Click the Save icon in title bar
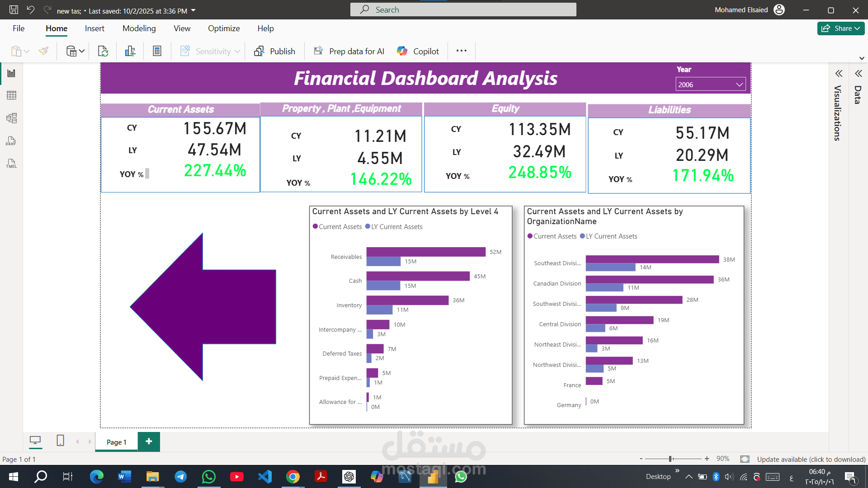Image resolution: width=868 pixels, height=488 pixels. click(14, 10)
